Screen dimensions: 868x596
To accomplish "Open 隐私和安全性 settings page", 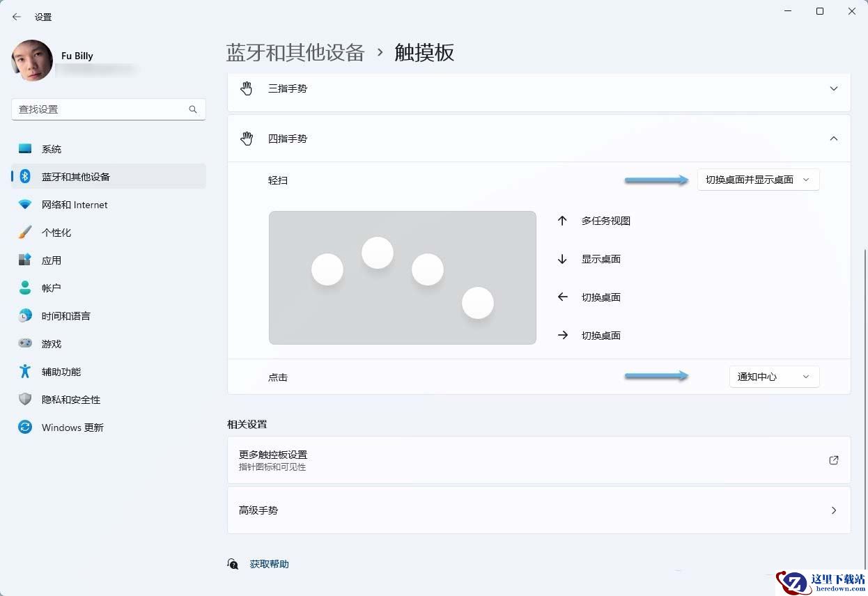I will pyautogui.click(x=109, y=400).
